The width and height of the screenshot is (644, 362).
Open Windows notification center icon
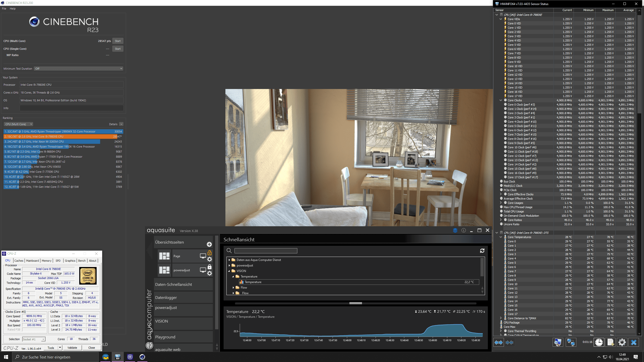[636, 357]
